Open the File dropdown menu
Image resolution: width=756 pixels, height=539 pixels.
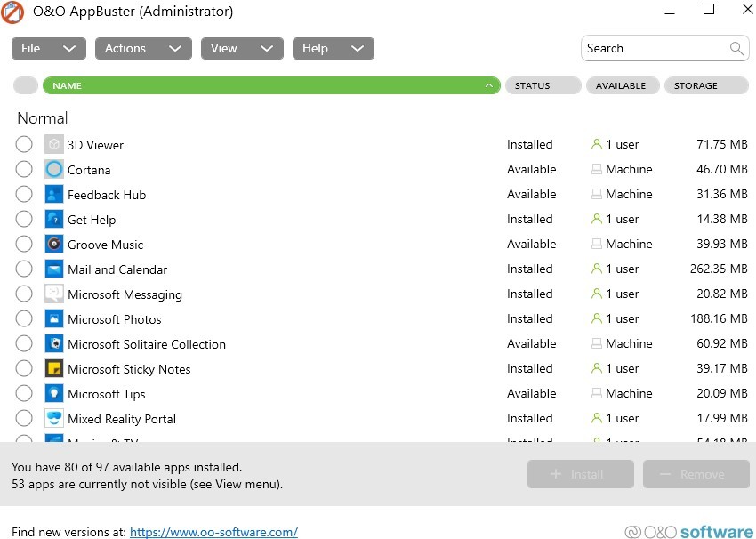click(x=49, y=48)
